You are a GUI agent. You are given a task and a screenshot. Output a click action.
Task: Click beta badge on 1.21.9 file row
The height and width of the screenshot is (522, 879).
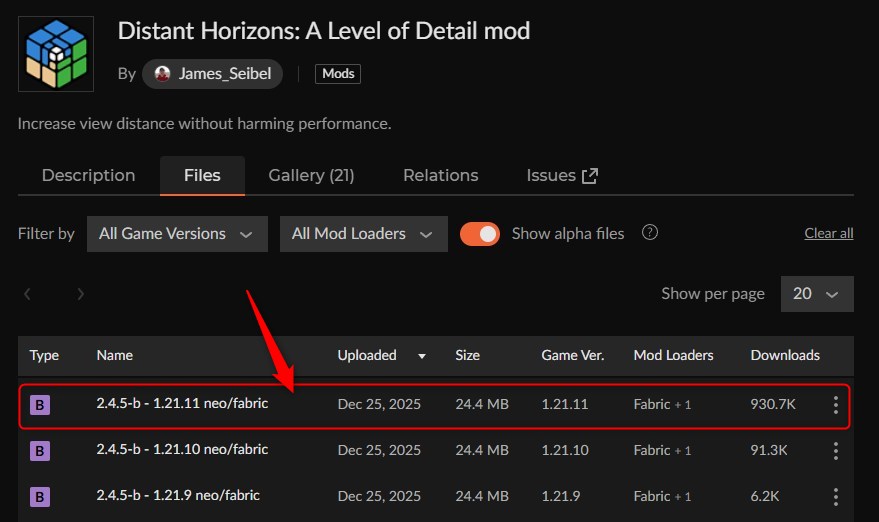[x=40, y=497]
